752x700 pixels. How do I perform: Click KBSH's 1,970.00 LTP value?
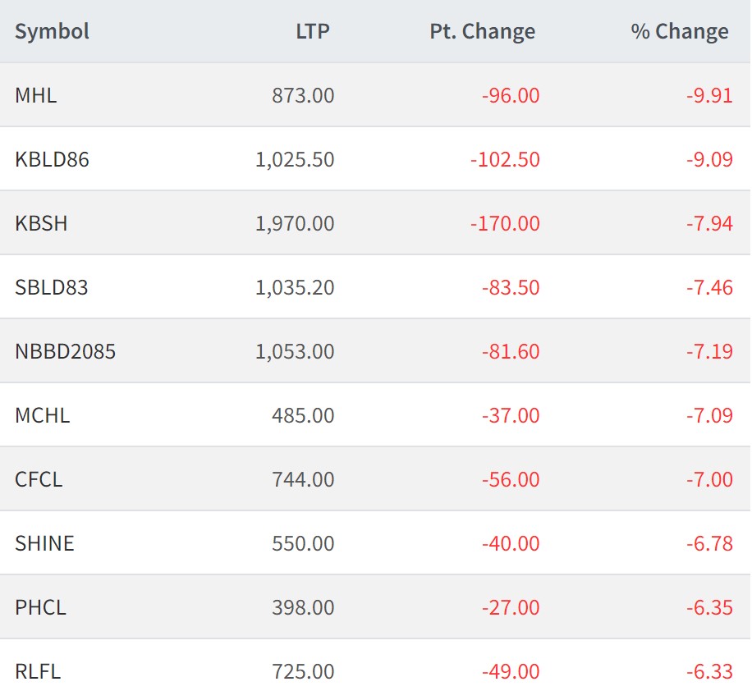coord(295,223)
